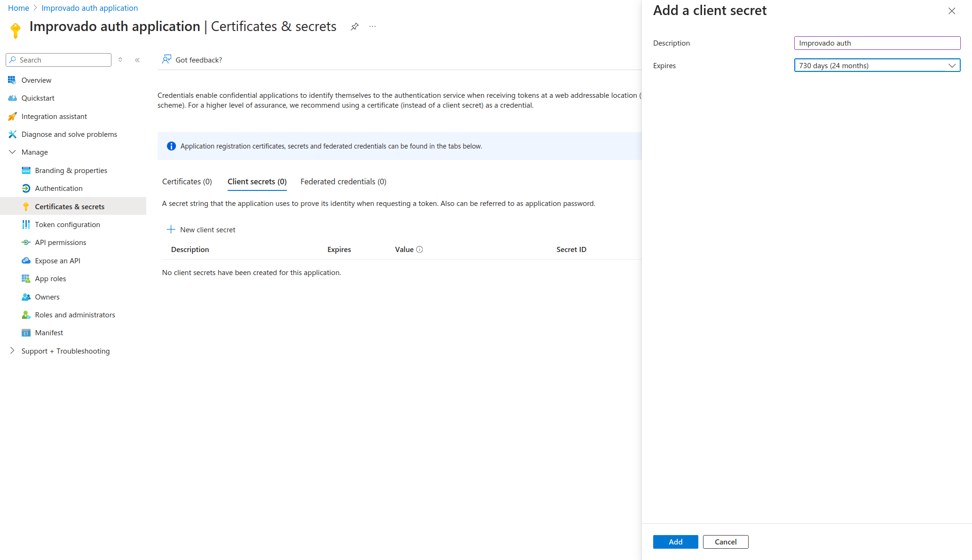Toggle the expand/collapse all arrows near search
The image size is (972, 560).
[120, 60]
